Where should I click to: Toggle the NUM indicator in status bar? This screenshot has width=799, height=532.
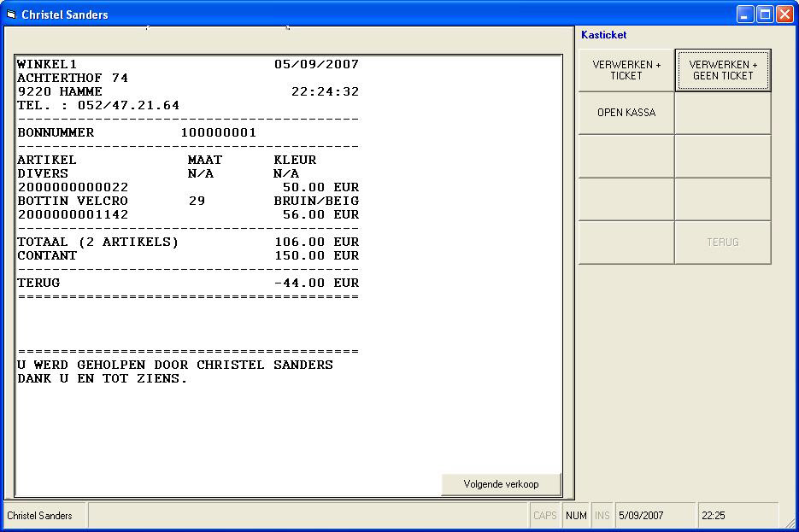[x=576, y=516]
